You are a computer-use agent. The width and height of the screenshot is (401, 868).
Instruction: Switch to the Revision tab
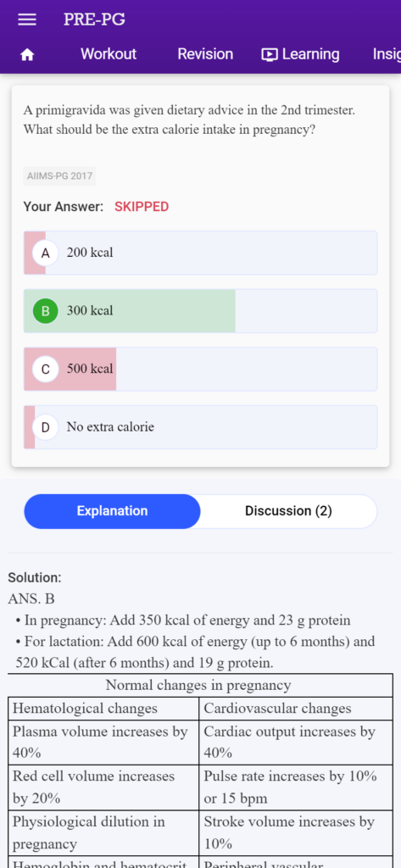(205, 54)
